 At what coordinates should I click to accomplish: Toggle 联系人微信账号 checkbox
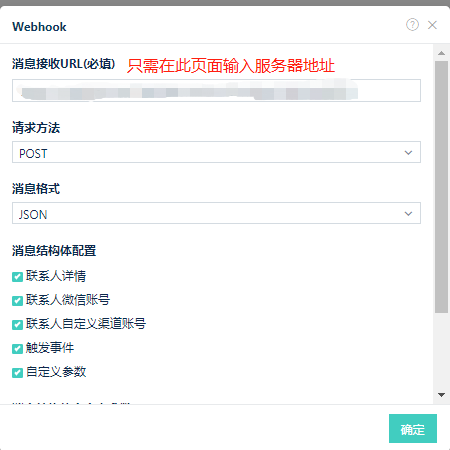tap(17, 301)
